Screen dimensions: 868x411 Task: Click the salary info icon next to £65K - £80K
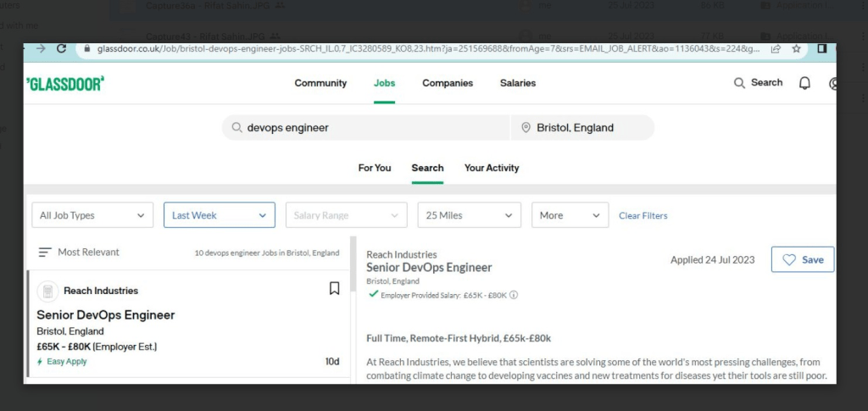[514, 295]
